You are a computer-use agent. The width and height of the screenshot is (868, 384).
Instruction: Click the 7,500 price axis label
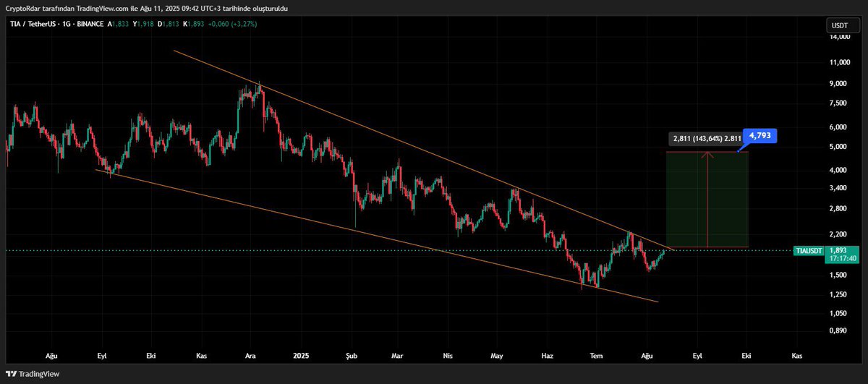[838, 103]
